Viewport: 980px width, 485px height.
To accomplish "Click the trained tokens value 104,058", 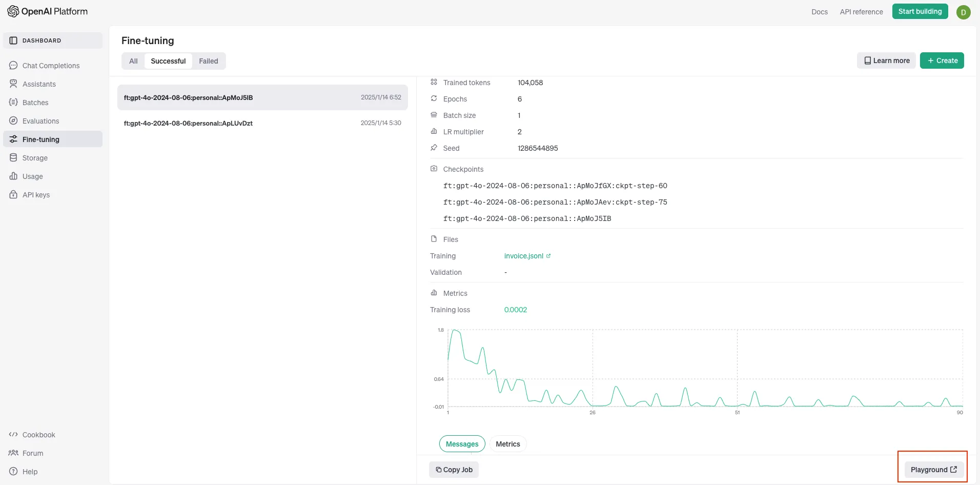I will click(x=530, y=83).
